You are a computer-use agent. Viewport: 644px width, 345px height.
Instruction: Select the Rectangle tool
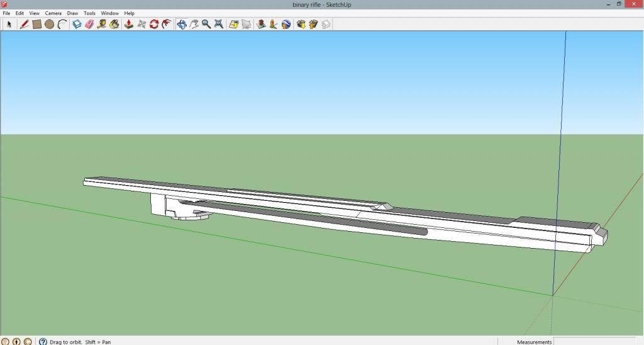[x=37, y=25]
